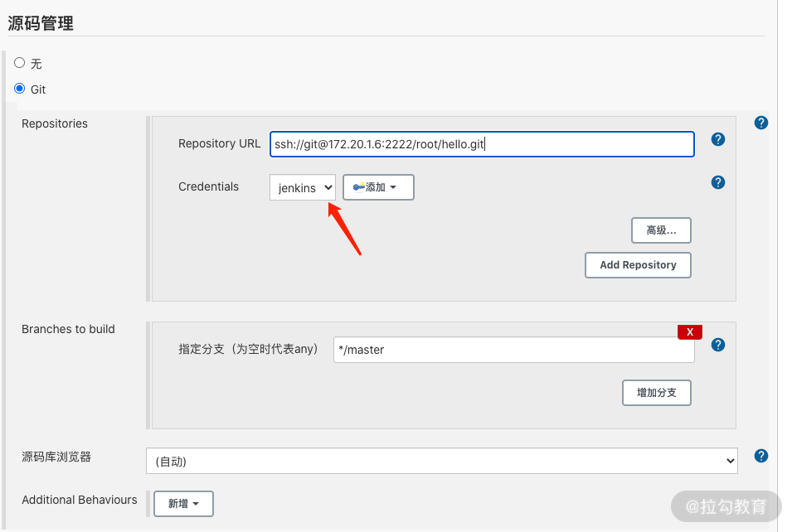Image resolution: width=792 pixels, height=532 pixels.
Task: View help for 源码库浏览器 setting
Action: [x=760, y=456]
